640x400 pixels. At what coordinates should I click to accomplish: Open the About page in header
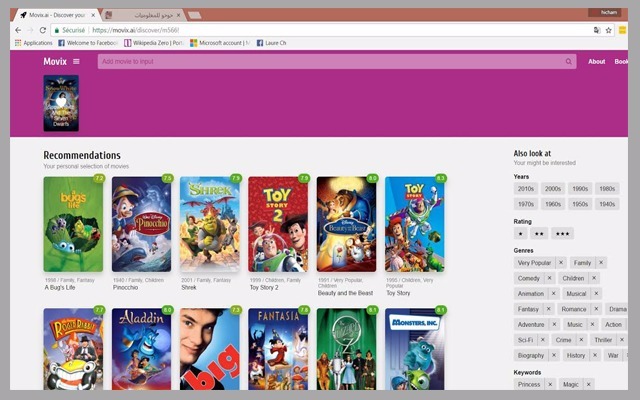click(596, 61)
